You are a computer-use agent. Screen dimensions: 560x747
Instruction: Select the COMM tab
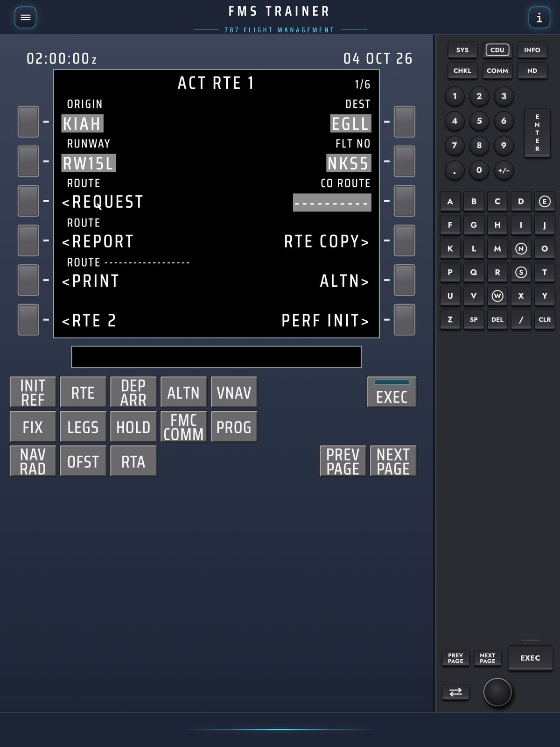tap(497, 70)
